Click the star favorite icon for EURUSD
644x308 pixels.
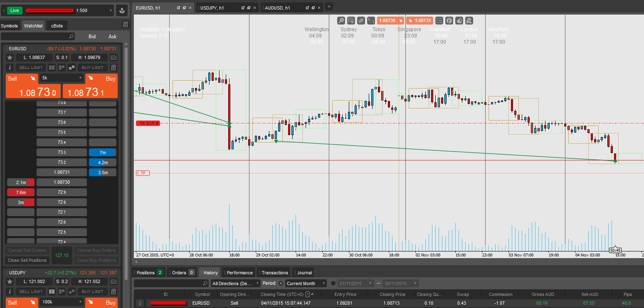pos(10,58)
